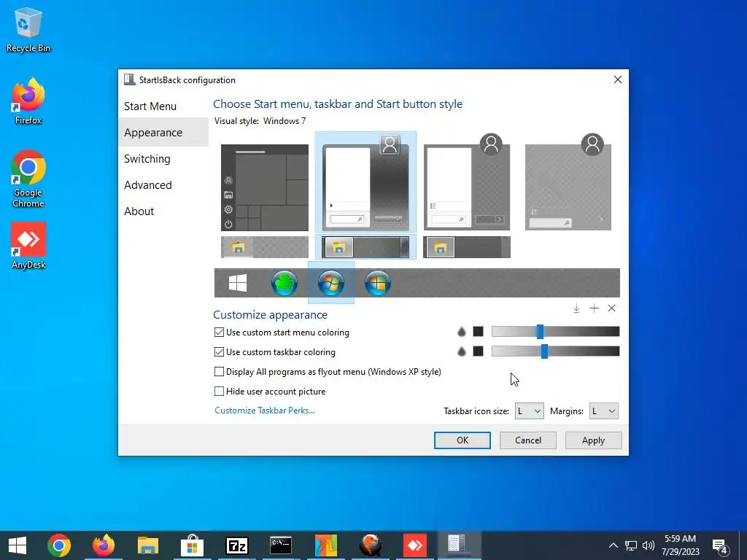Viewport: 747px width, 560px height.
Task: Open the About section
Action: tap(163, 211)
